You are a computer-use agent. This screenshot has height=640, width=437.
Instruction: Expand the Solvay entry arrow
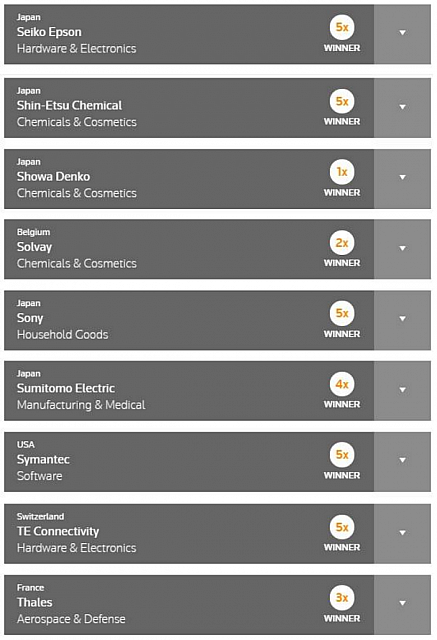coord(402,249)
